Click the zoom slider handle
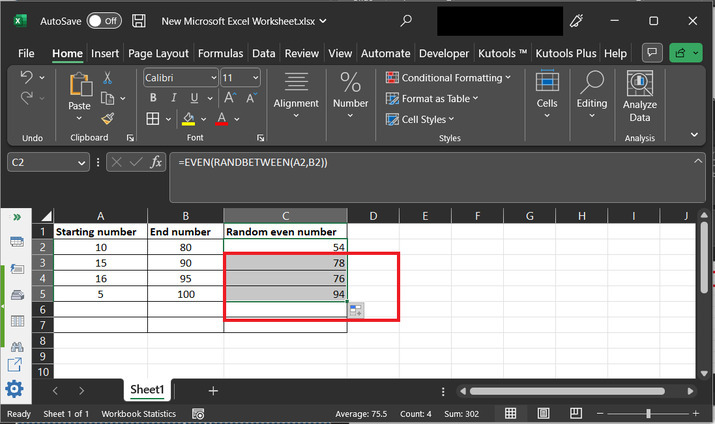715x424 pixels. [x=648, y=414]
